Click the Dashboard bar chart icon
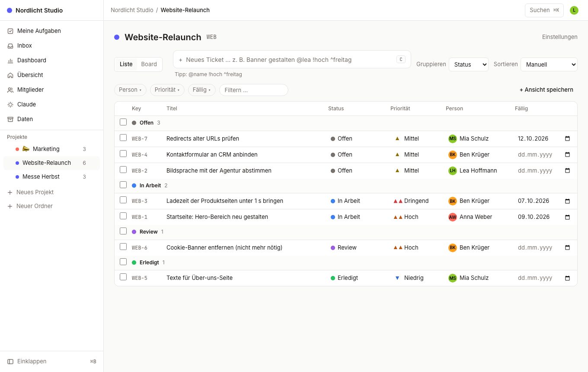The height and width of the screenshot is (372, 588). click(10, 61)
